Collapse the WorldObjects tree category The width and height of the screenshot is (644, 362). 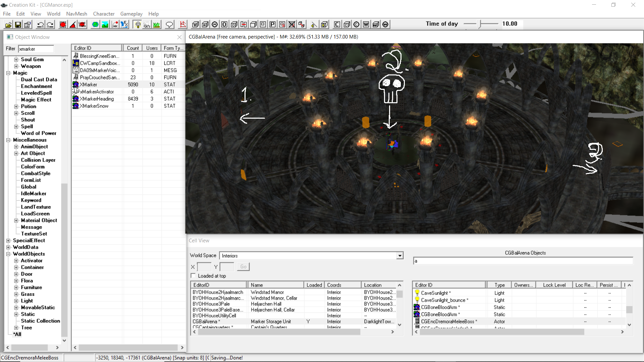click(x=8, y=254)
